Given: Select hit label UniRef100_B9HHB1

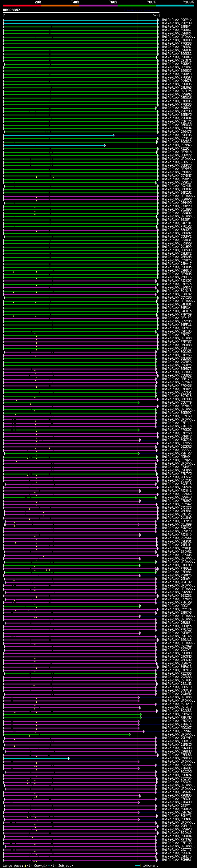Looking at the screenshot, I should (x=176, y=860).
